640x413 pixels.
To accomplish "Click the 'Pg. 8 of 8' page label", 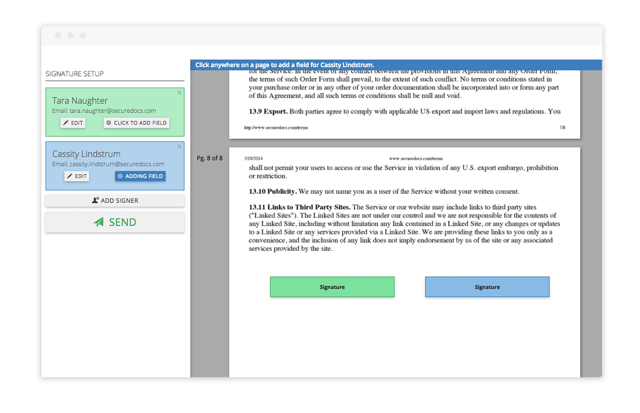I will pos(209,158).
